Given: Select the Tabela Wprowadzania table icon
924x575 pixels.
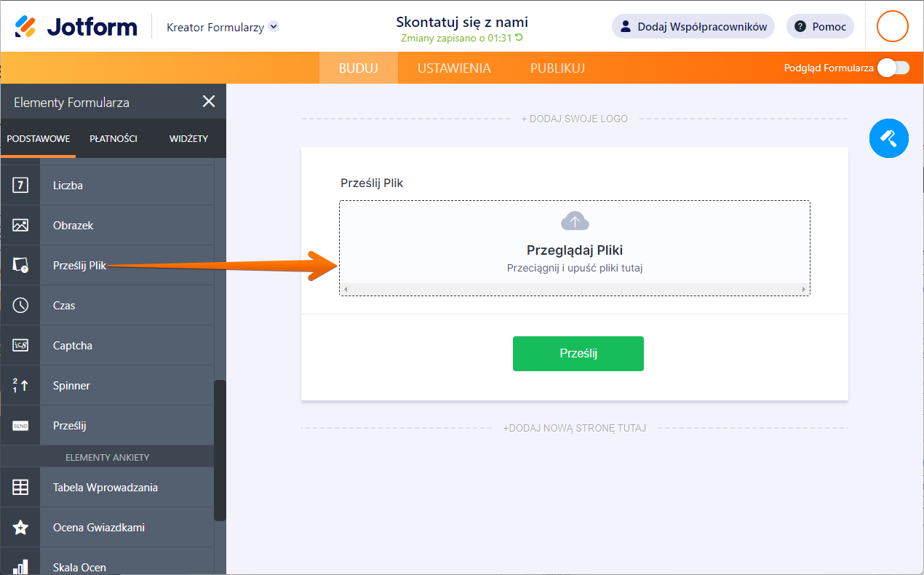Looking at the screenshot, I should [20, 488].
